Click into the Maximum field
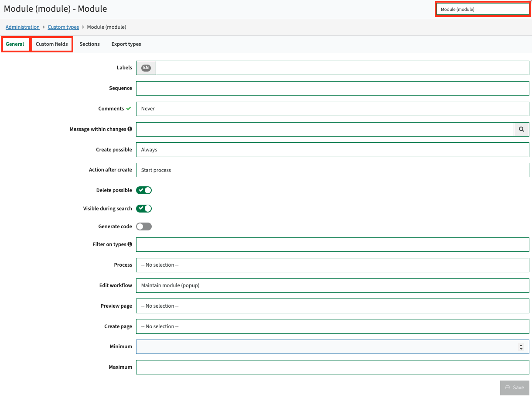The width and height of the screenshot is (532, 398). [333, 367]
